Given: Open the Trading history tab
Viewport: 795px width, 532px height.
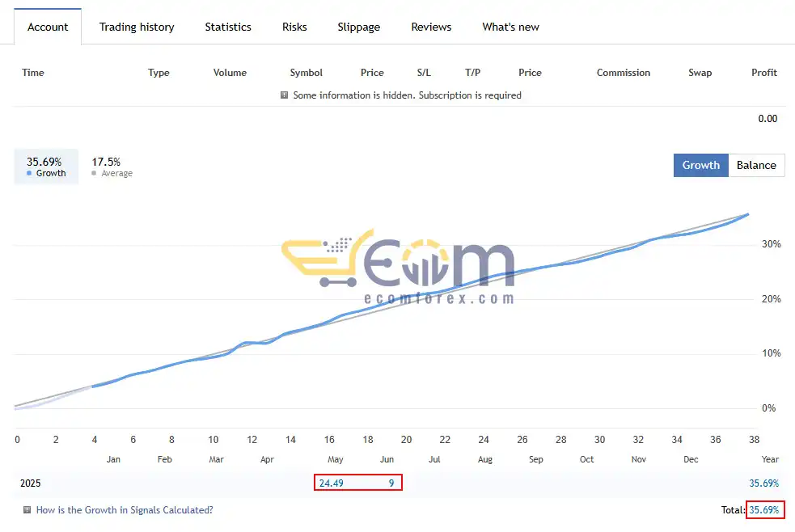Looking at the screenshot, I should [137, 27].
